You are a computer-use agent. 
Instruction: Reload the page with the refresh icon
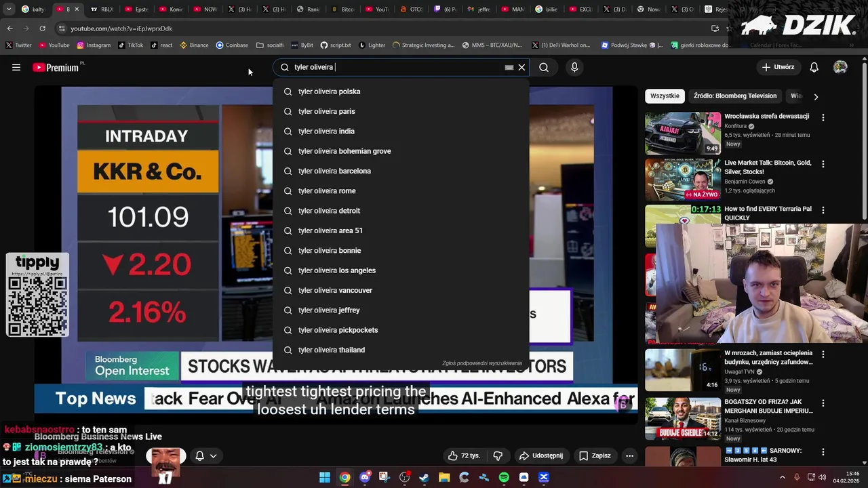[x=42, y=28]
